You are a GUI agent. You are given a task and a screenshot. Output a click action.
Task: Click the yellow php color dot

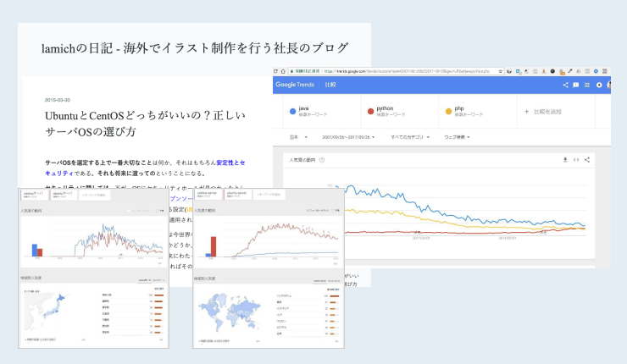pos(449,112)
